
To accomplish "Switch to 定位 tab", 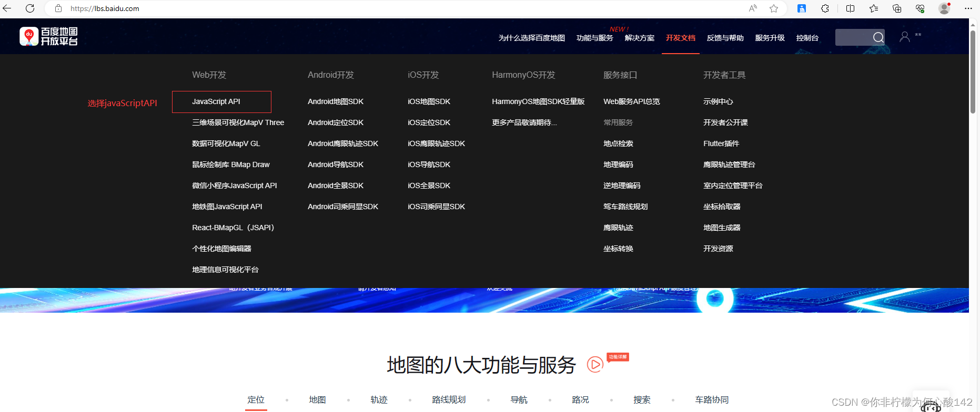I will [256, 400].
